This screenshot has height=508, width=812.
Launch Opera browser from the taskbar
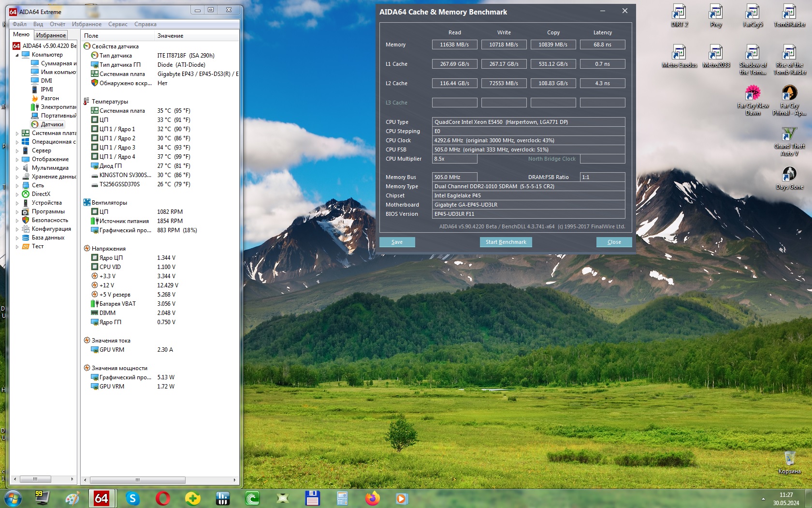pos(162,498)
